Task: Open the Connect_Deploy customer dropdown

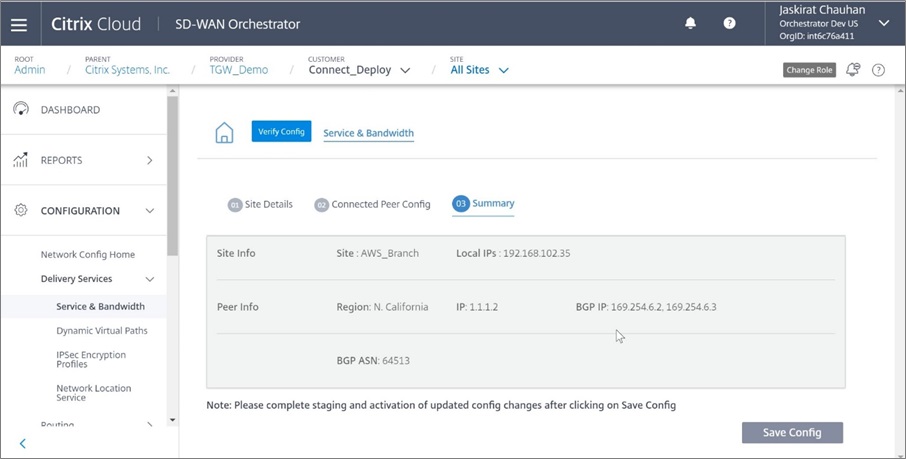Action: pos(359,70)
